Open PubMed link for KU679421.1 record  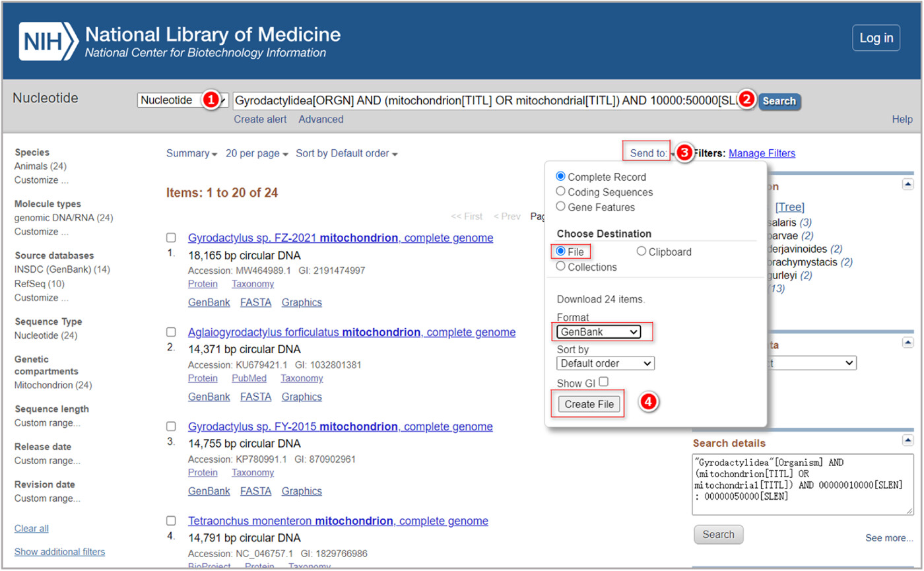click(x=249, y=378)
